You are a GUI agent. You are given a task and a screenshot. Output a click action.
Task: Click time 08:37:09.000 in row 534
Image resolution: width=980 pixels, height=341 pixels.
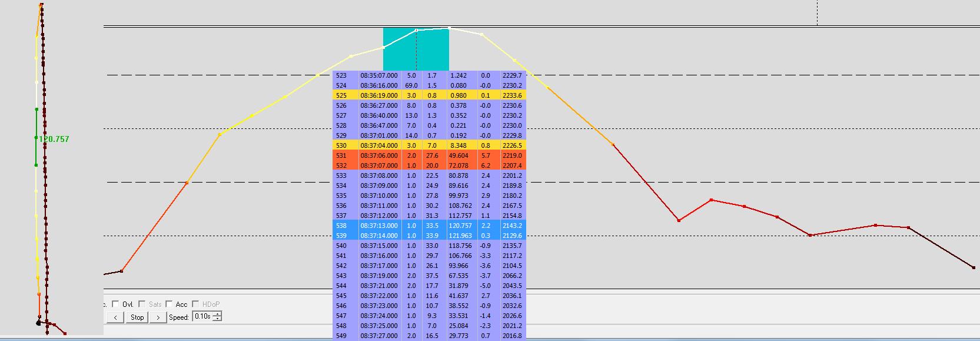379,186
